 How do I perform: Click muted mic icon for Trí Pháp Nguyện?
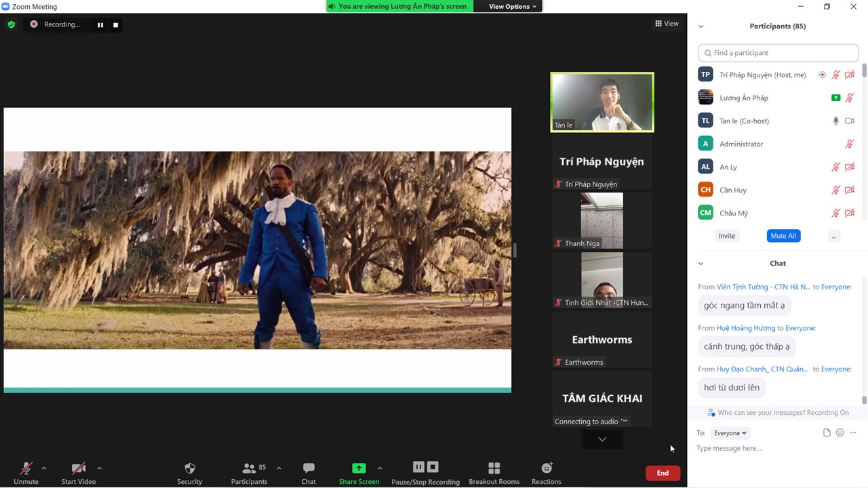[836, 75]
